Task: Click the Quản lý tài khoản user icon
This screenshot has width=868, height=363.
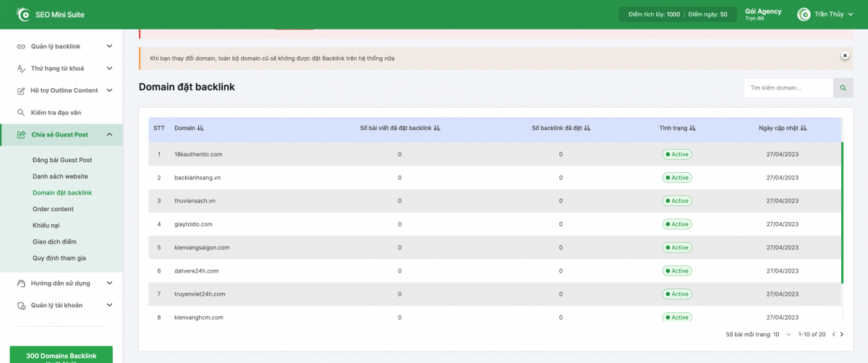Action: 21,305
